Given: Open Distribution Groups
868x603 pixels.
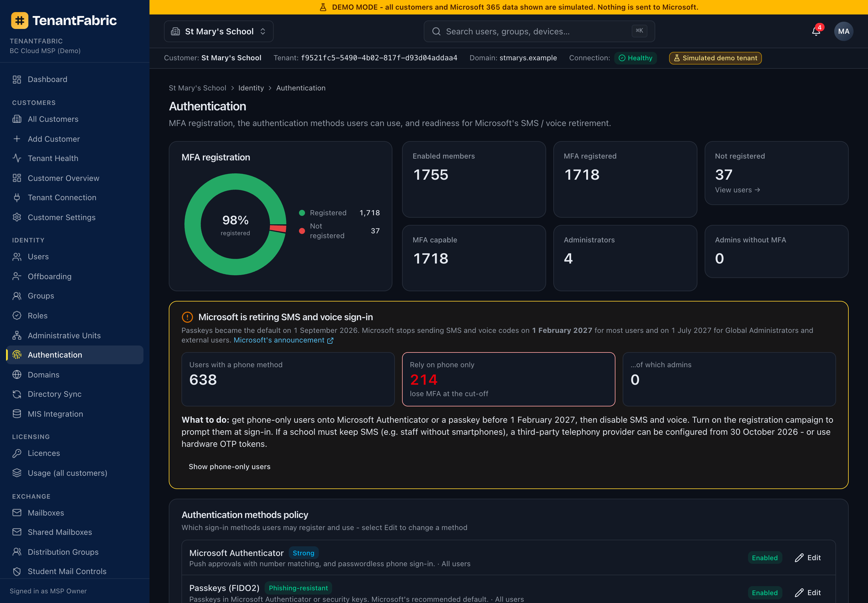Looking at the screenshot, I should (75, 552).
